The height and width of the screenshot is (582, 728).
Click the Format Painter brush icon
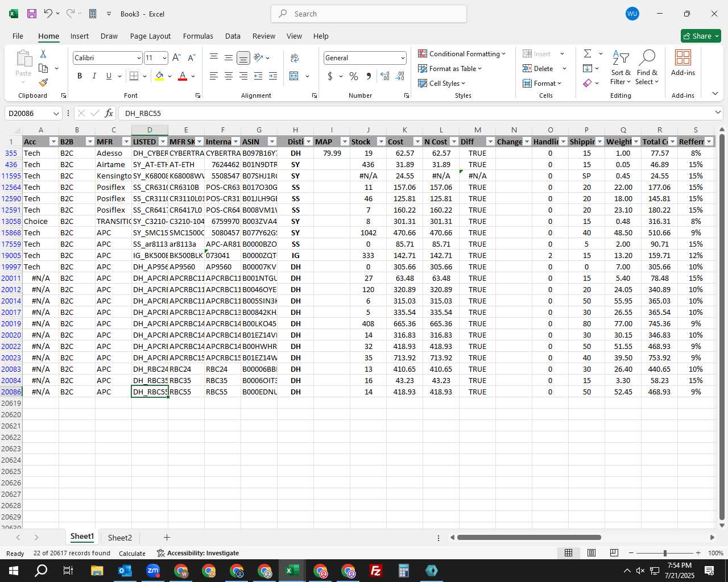43,83
